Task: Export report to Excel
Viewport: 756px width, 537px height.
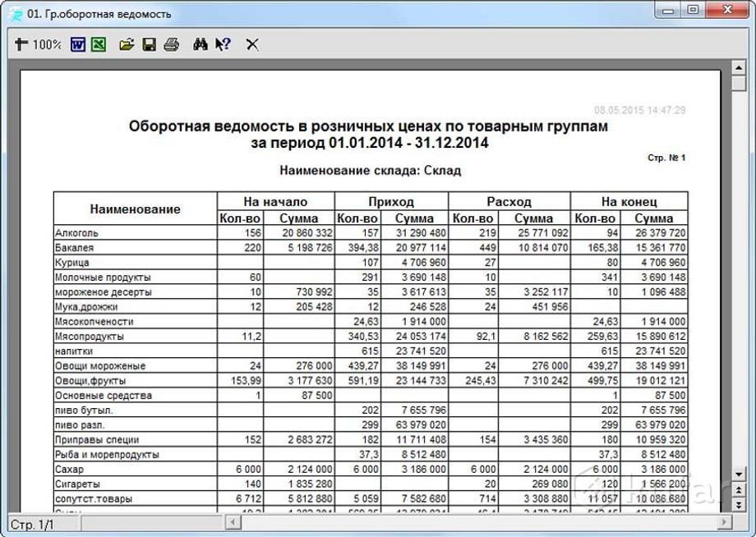Action: 98,45
